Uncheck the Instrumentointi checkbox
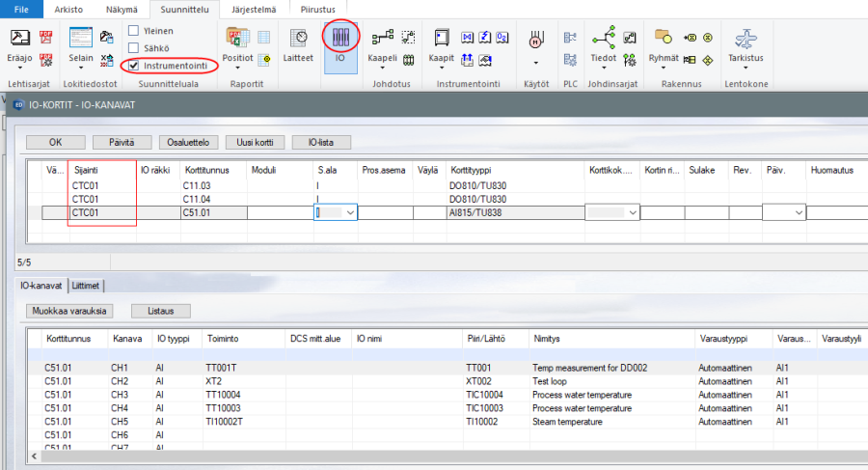This screenshot has height=470, width=868. [x=134, y=66]
